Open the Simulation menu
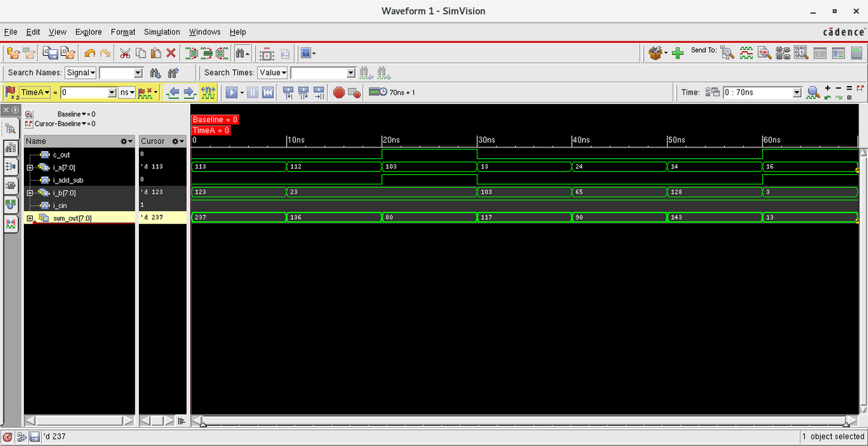 161,32
